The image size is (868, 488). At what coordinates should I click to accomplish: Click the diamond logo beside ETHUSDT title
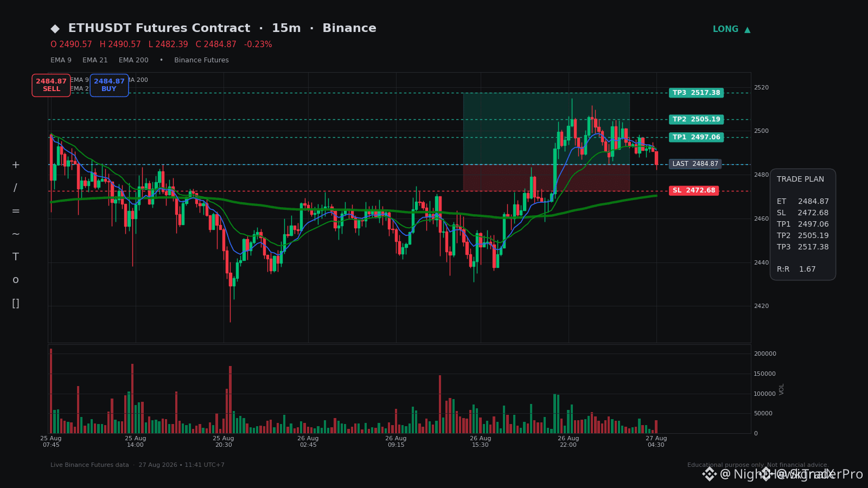(x=55, y=29)
